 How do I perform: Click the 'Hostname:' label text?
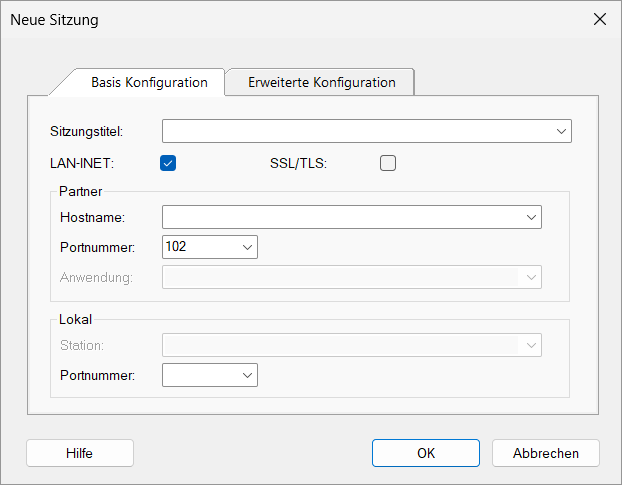coord(90,217)
